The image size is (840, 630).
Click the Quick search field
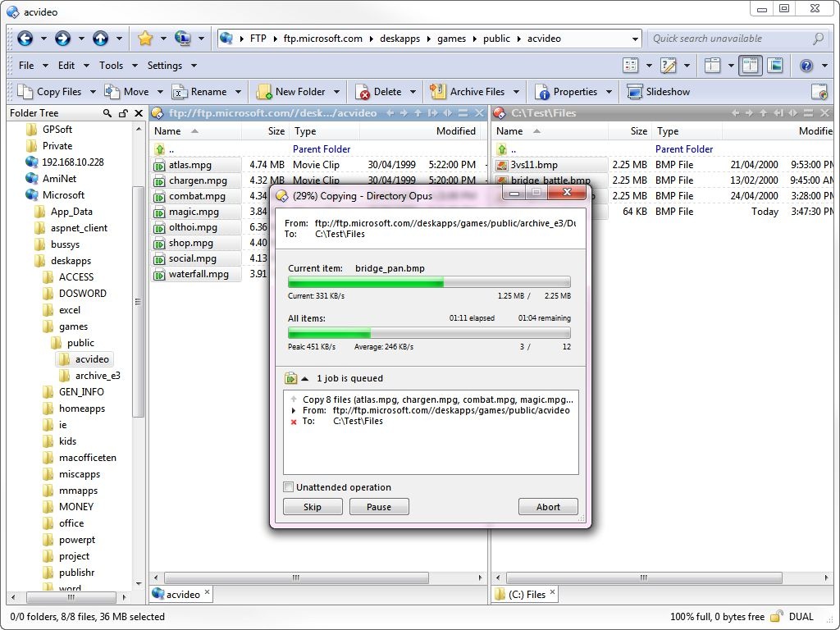(x=730, y=38)
